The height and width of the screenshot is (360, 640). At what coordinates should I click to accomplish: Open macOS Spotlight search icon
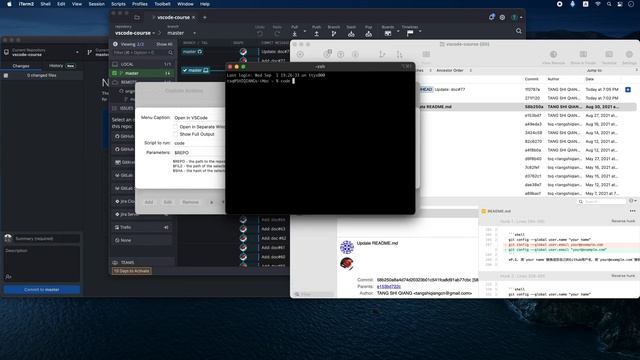pyautogui.click(x=609, y=4)
